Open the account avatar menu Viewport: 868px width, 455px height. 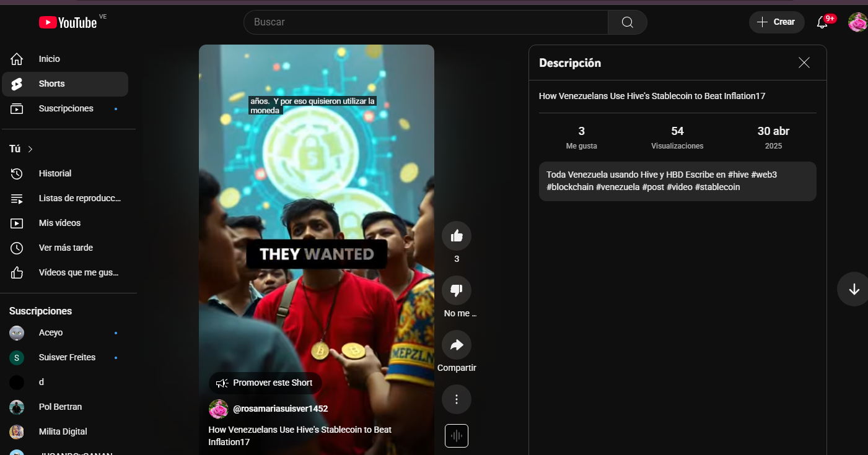pos(857,22)
